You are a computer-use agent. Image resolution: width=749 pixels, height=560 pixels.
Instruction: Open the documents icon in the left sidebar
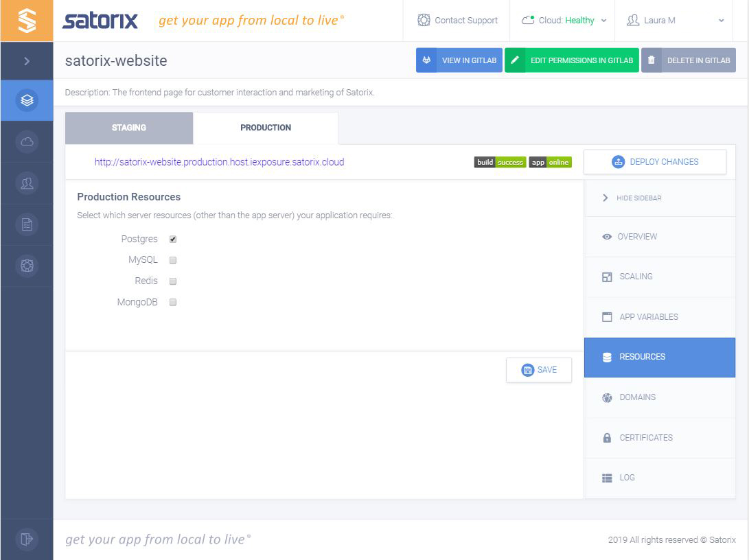point(27,224)
